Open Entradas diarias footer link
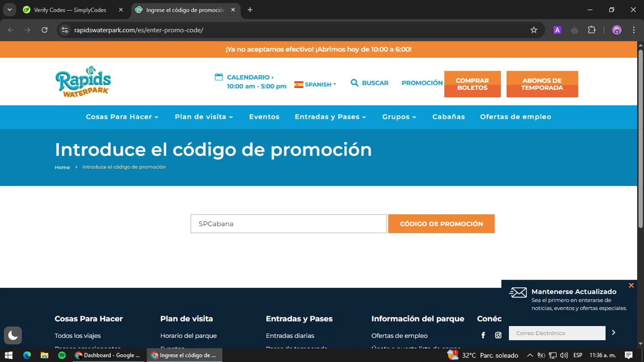The height and width of the screenshot is (362, 644). tap(290, 336)
